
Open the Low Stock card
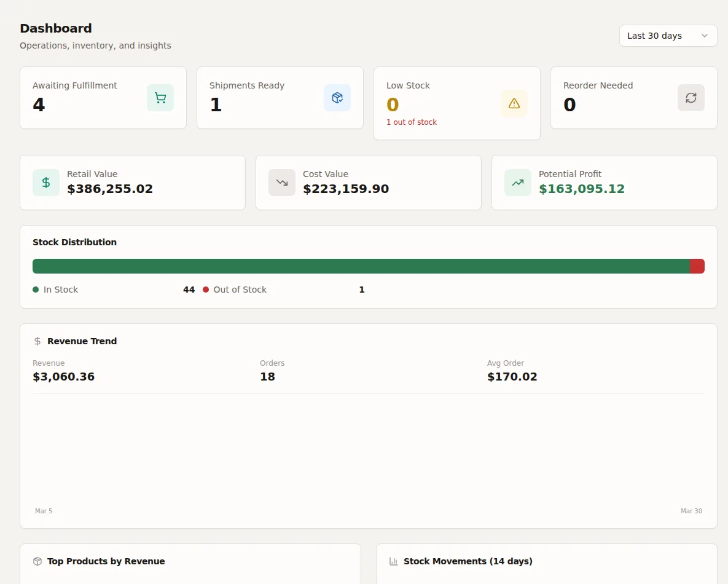pyautogui.click(x=457, y=103)
